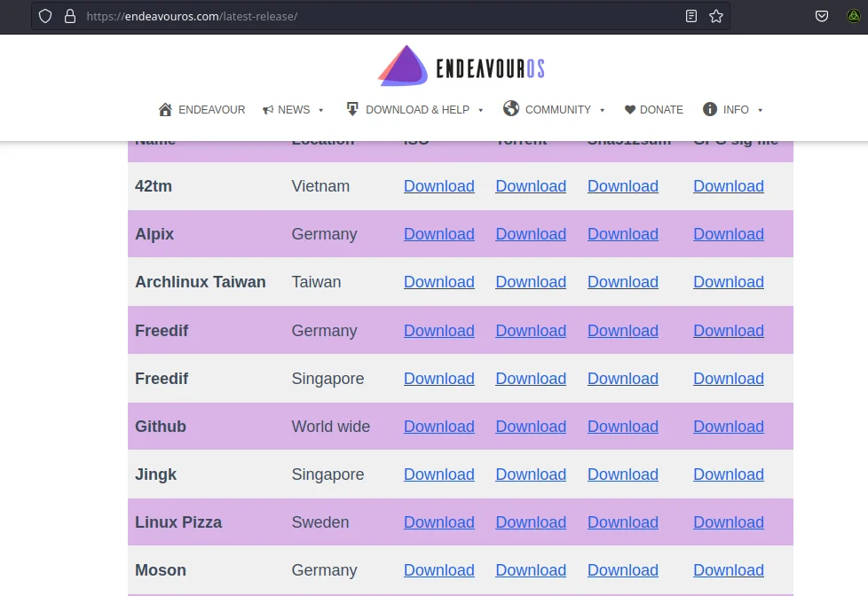
Task: Click the green extension icon in toolbar
Action: (854, 16)
